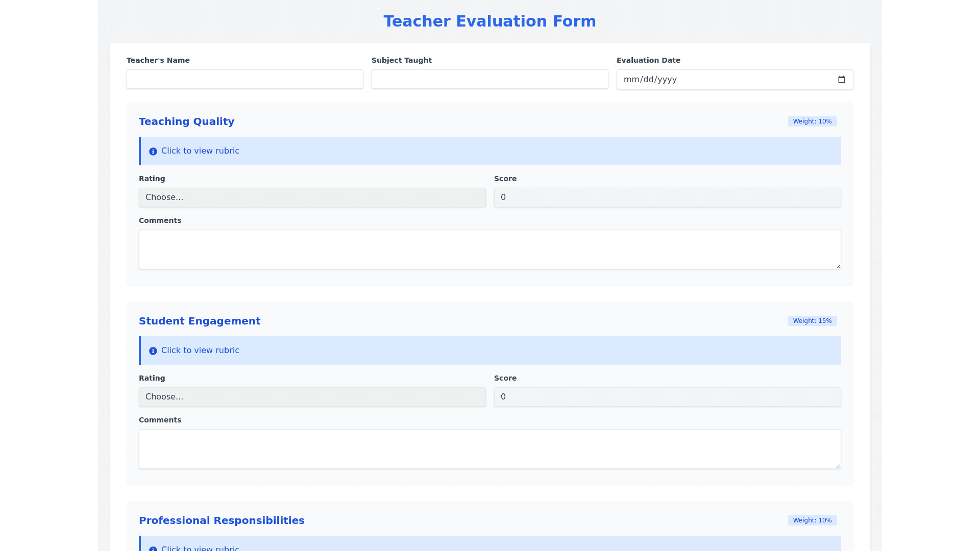Image resolution: width=980 pixels, height=551 pixels.
Task: Click the Professional Responsibilities weight badge
Action: point(812,520)
